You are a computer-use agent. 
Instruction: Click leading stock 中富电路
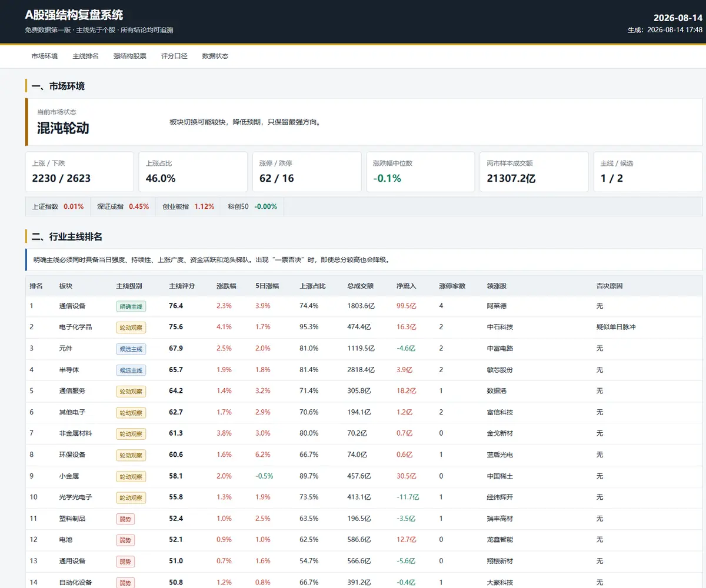tap(500, 348)
